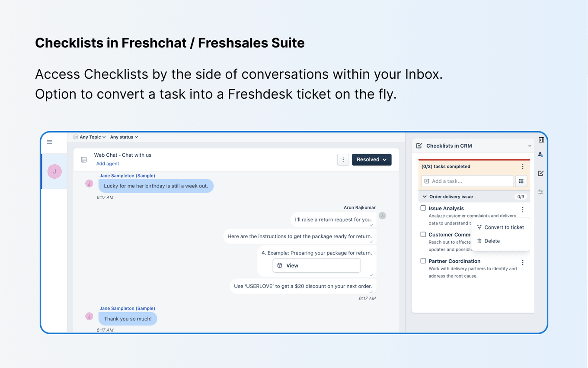Click the notes icon beside Web Chat header

pyautogui.click(x=83, y=159)
